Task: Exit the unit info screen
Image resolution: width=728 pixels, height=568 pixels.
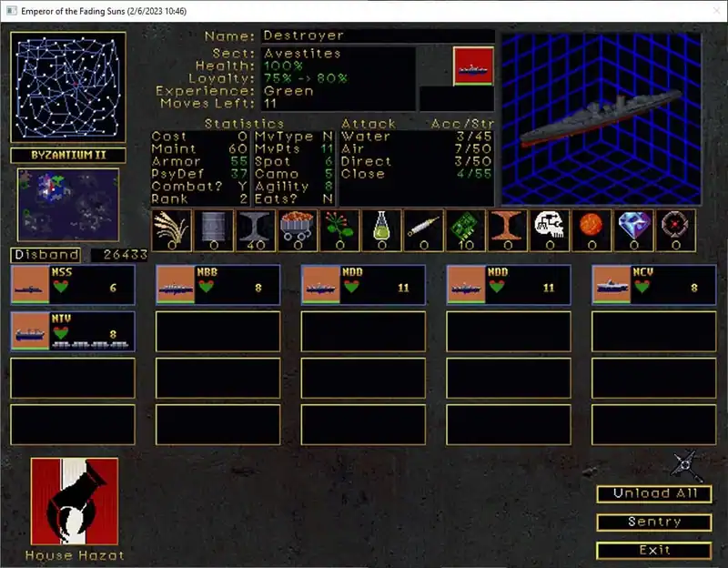Action: coord(654,551)
